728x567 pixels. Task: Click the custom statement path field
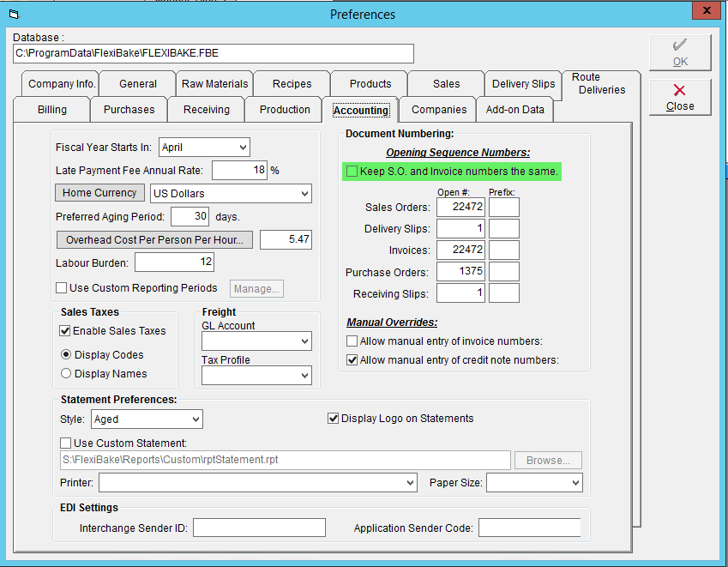285,460
